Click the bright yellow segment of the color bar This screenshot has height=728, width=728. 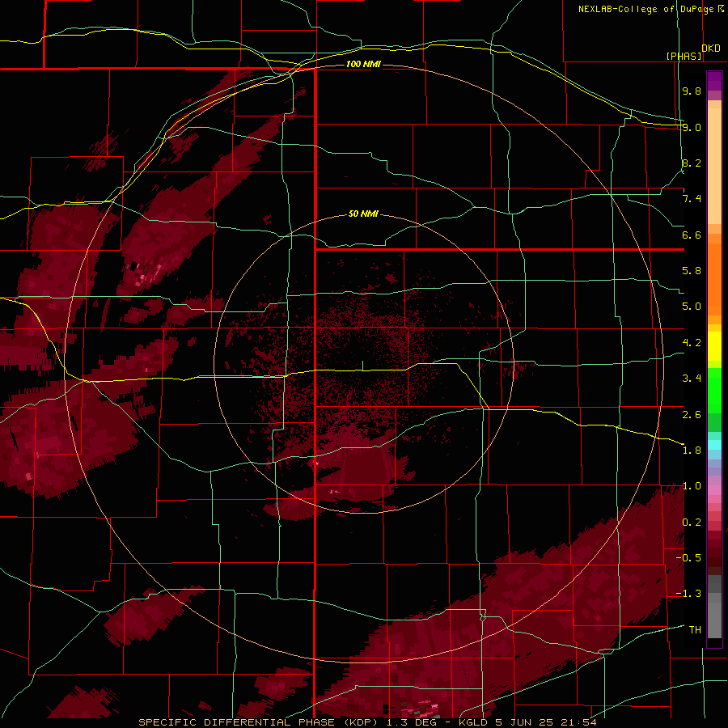click(x=714, y=346)
